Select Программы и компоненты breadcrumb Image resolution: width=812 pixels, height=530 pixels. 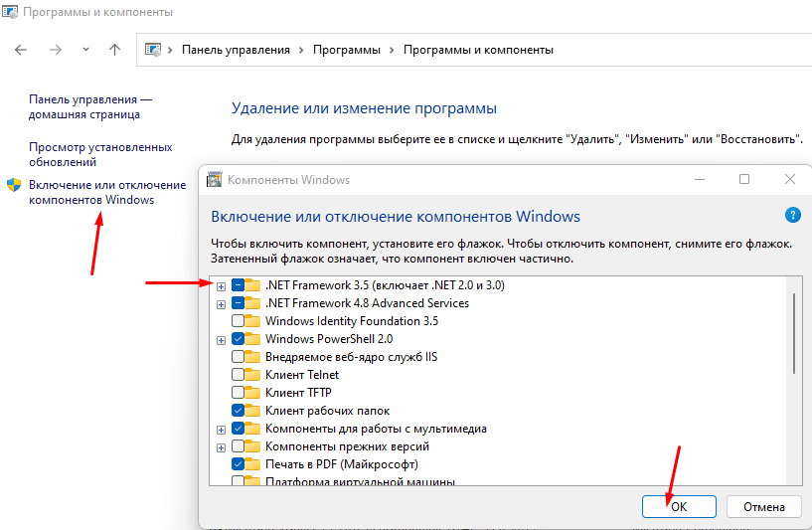click(478, 50)
